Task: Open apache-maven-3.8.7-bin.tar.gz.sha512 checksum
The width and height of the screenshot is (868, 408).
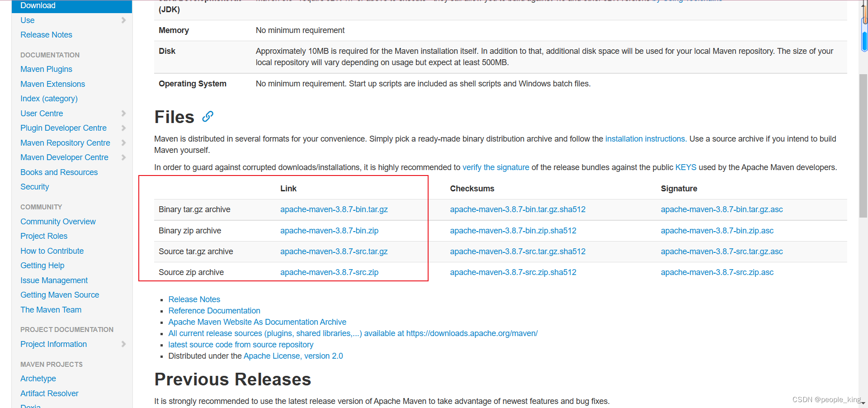Action: pos(518,209)
